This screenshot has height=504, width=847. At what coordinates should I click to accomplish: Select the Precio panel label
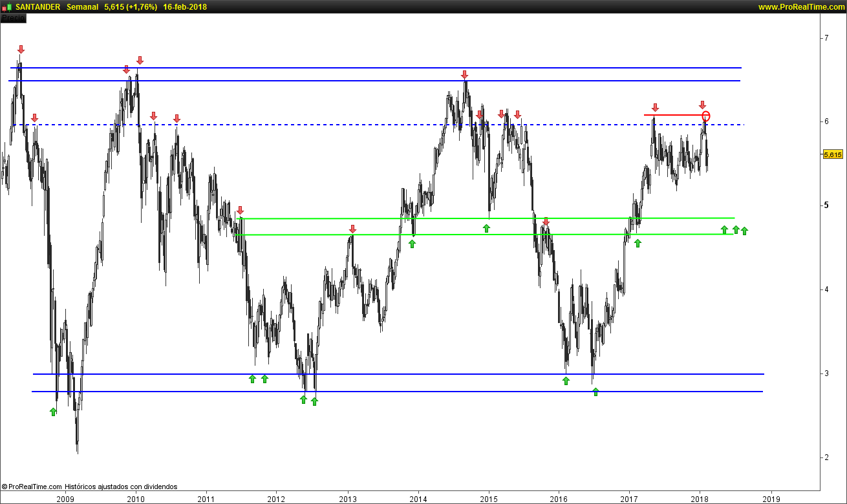click(14, 18)
